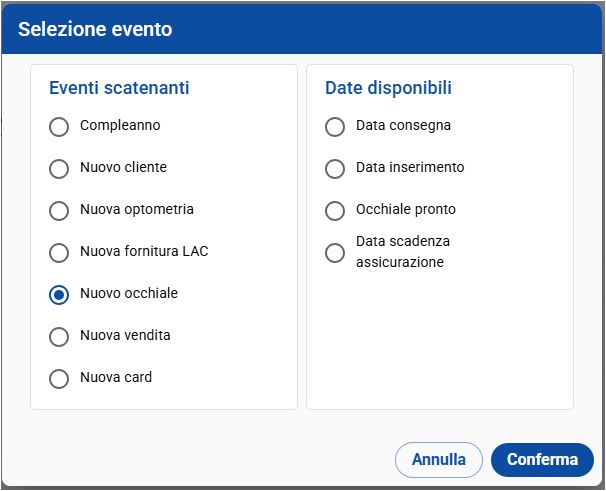
Task: Click the Nuova fornitura LAC label text
Action: point(144,251)
